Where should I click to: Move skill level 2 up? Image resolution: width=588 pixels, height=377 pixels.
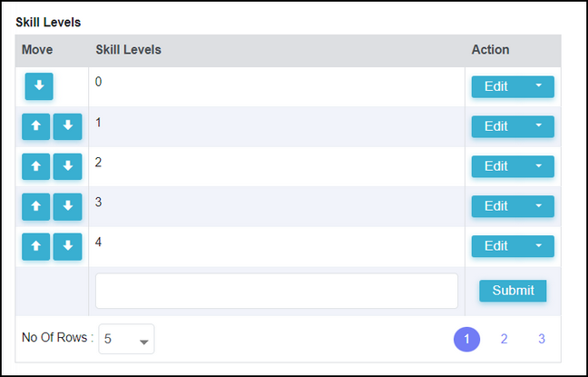(36, 166)
